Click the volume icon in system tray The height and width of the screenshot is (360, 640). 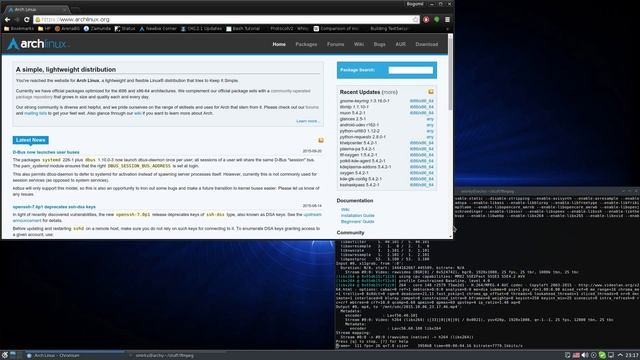point(584,355)
